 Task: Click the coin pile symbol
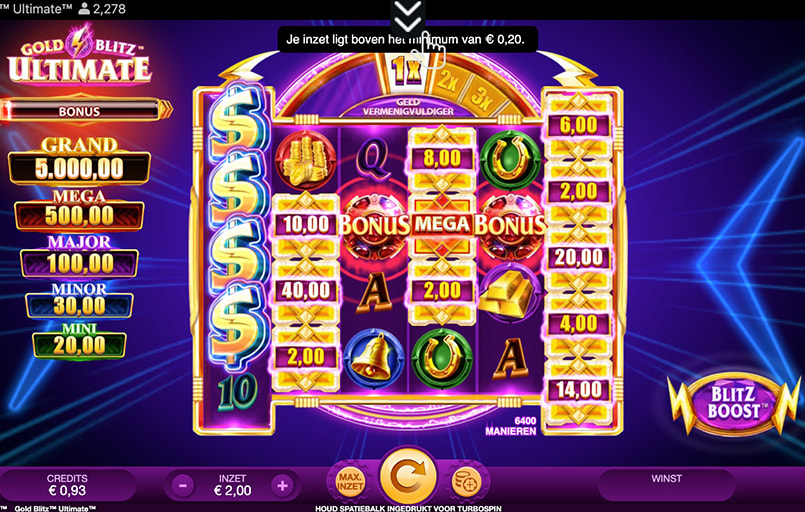point(305,160)
